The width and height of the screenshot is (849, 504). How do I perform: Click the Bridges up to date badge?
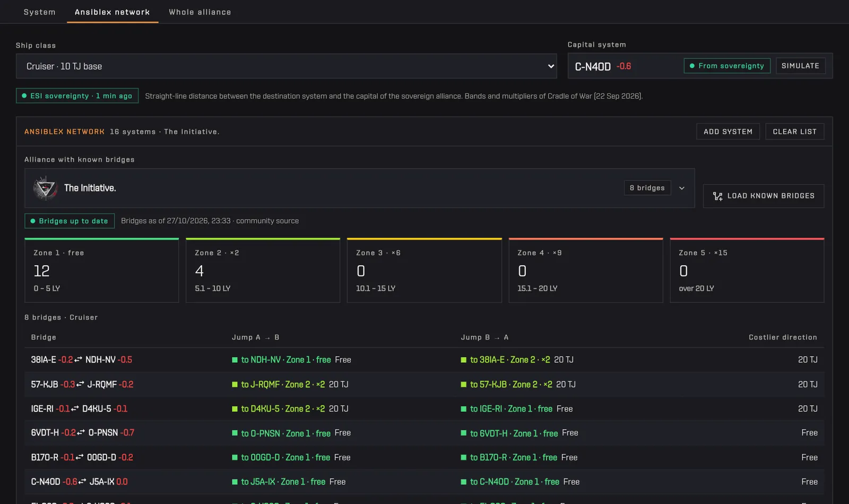(70, 221)
